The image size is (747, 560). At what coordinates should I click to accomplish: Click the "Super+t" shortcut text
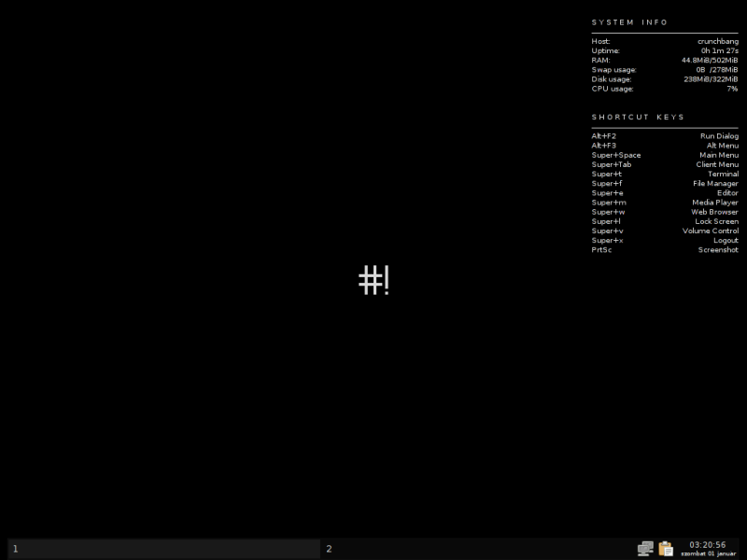606,175
